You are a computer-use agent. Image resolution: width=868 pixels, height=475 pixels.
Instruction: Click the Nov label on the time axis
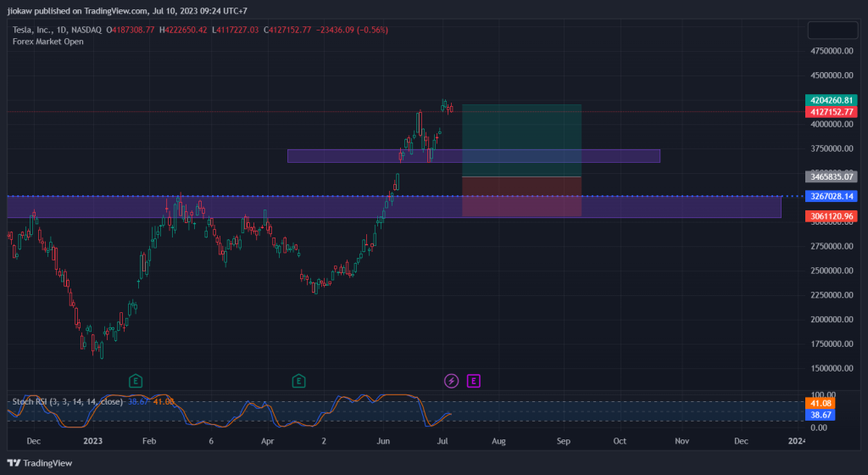[682, 441]
